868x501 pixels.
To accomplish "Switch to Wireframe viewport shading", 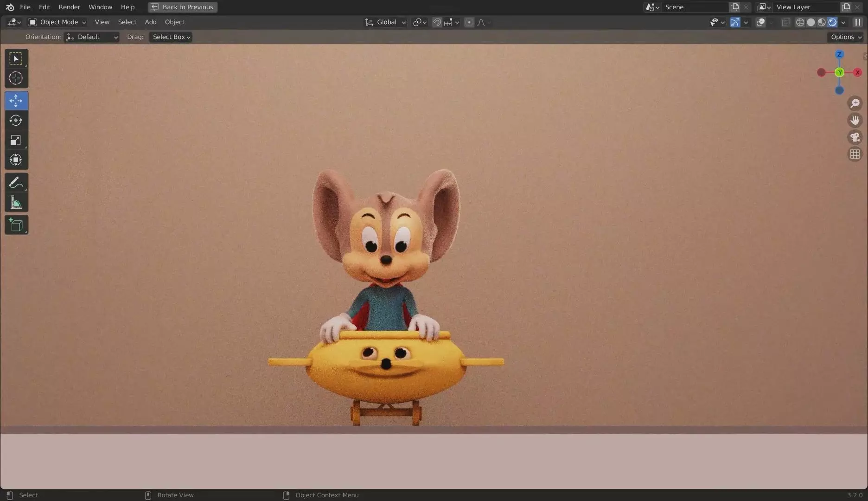I will click(x=800, y=22).
